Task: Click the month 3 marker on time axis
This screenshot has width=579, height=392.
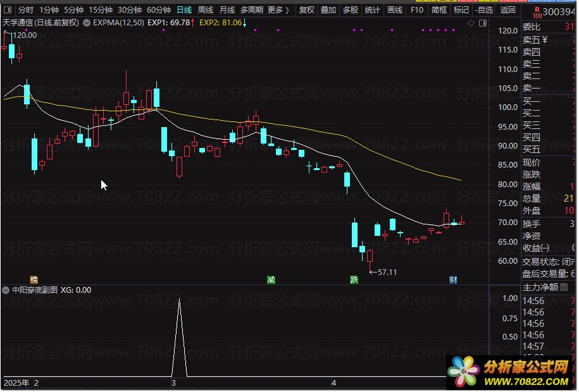Action: (x=173, y=383)
